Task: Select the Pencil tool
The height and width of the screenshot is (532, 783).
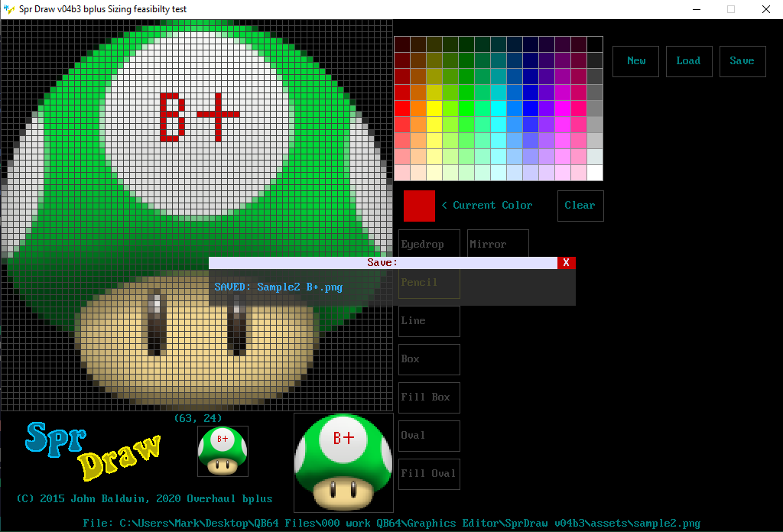Action: click(429, 283)
